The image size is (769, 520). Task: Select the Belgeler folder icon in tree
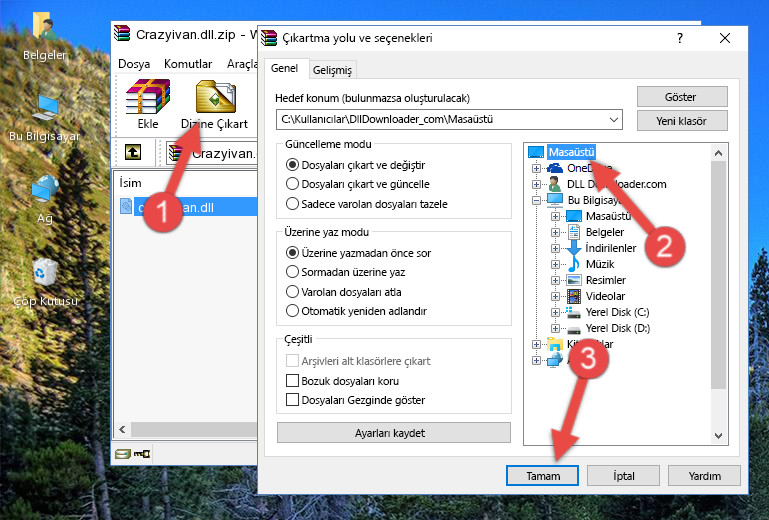click(573, 232)
